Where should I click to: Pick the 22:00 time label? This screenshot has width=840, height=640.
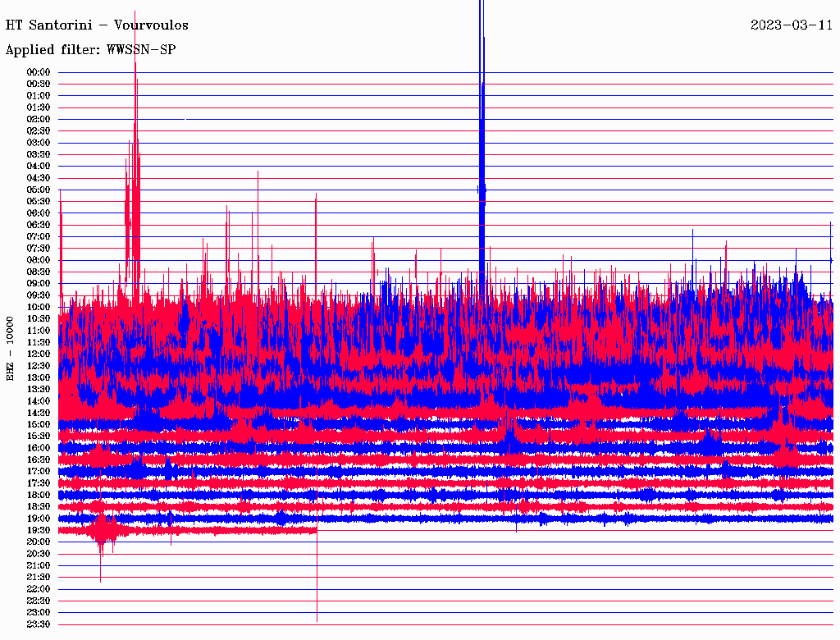(39, 589)
